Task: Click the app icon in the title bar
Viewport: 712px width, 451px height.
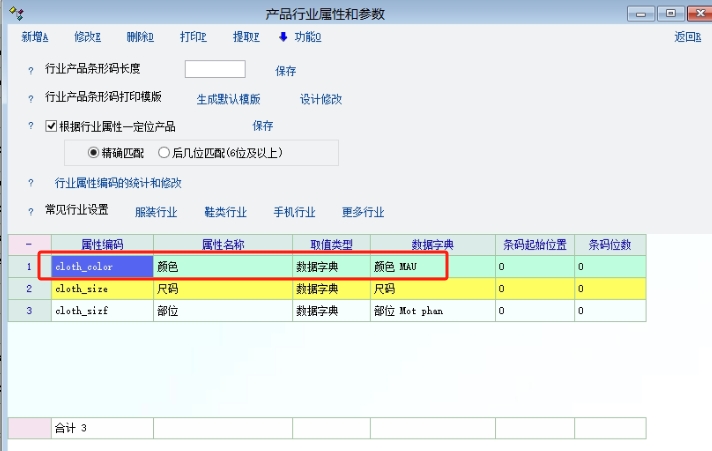Action: [x=15, y=14]
